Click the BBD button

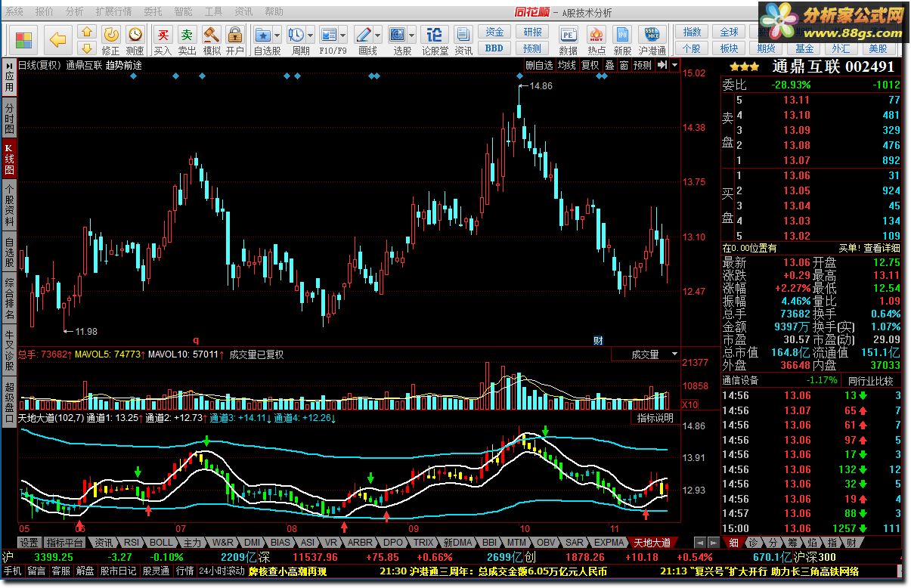coord(494,48)
